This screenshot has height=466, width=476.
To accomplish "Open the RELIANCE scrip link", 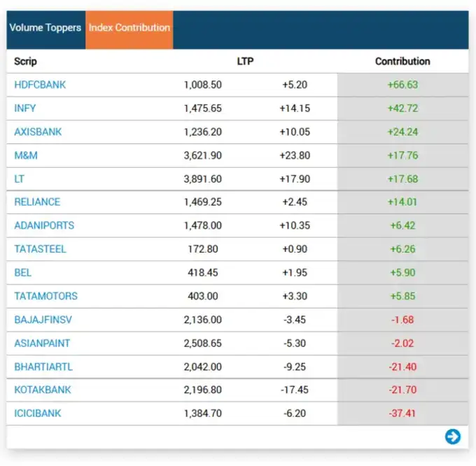I will click(x=37, y=202).
